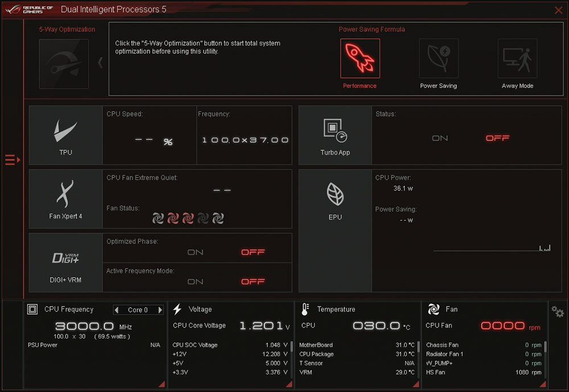Viewport: 569px width, 392px height.
Task: Click the VRM temperature row
Action: [357, 372]
